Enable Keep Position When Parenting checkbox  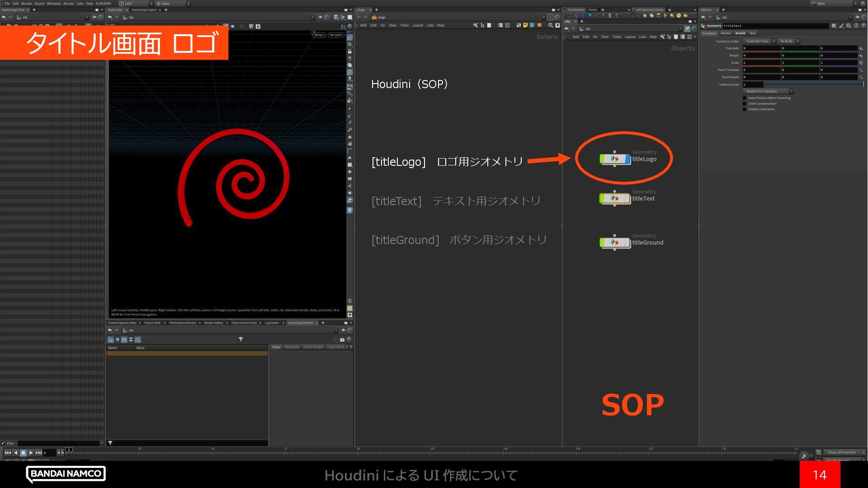point(745,98)
